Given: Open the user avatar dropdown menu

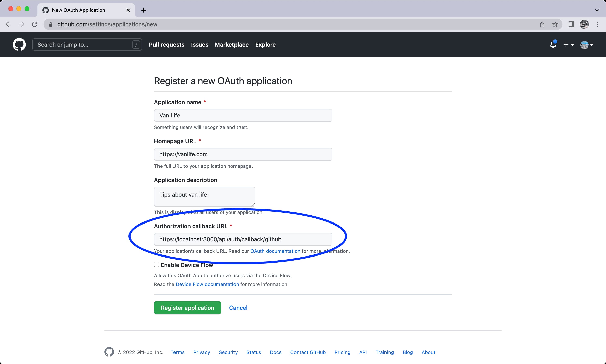Looking at the screenshot, I should pyautogui.click(x=587, y=45).
